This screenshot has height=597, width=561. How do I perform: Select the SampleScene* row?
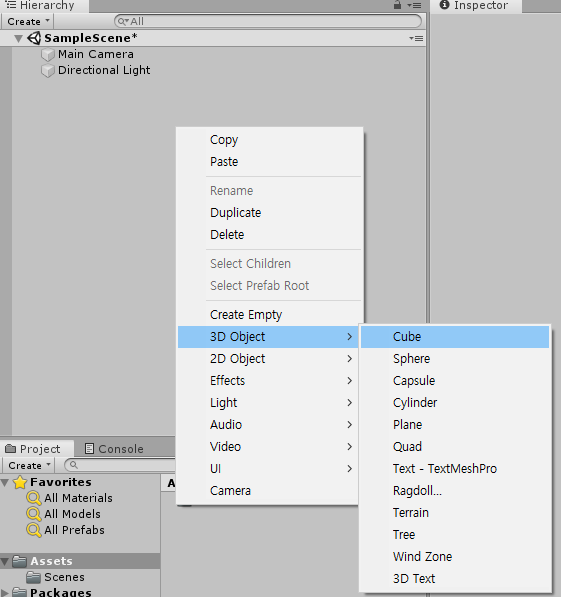pos(213,38)
